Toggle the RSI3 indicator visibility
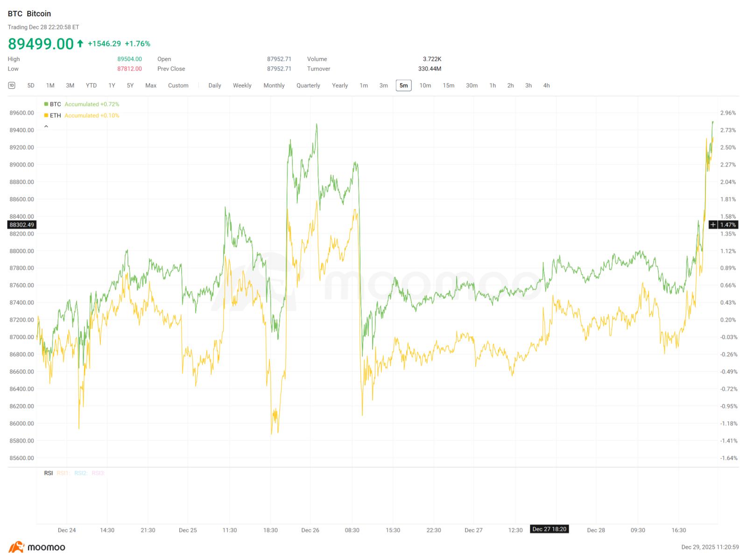Viewport: 747px width, 560px height. pyautogui.click(x=98, y=473)
